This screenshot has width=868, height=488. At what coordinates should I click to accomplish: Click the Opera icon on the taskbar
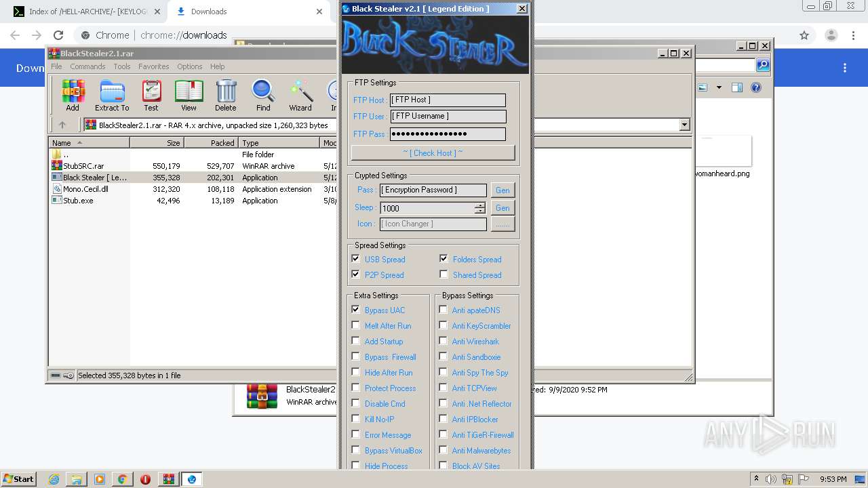[145, 479]
